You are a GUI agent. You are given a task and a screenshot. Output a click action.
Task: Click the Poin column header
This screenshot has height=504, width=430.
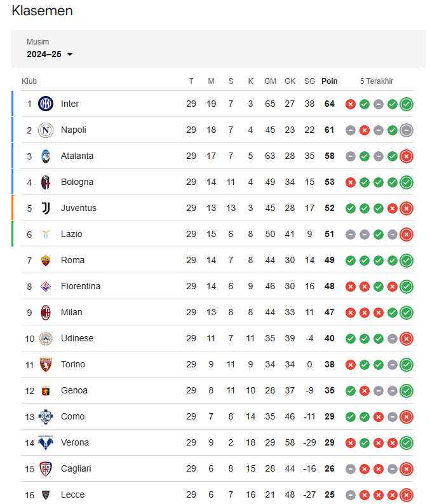pyautogui.click(x=330, y=81)
